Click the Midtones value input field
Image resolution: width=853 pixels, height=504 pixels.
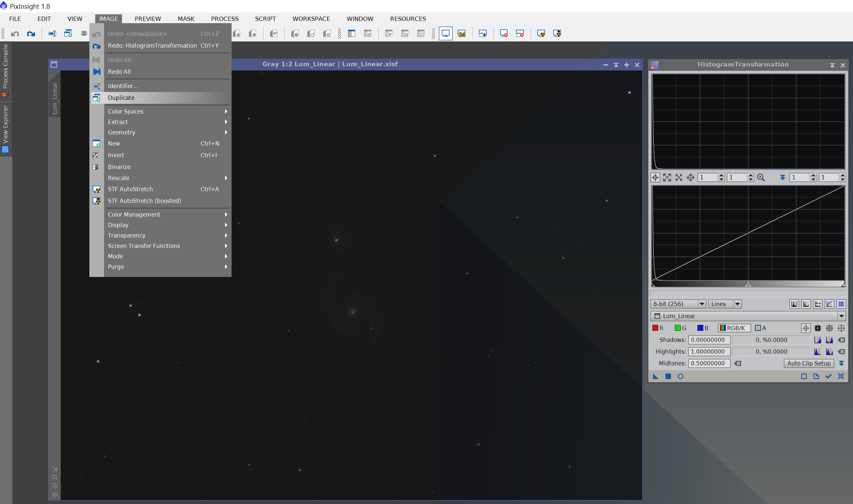[709, 363]
